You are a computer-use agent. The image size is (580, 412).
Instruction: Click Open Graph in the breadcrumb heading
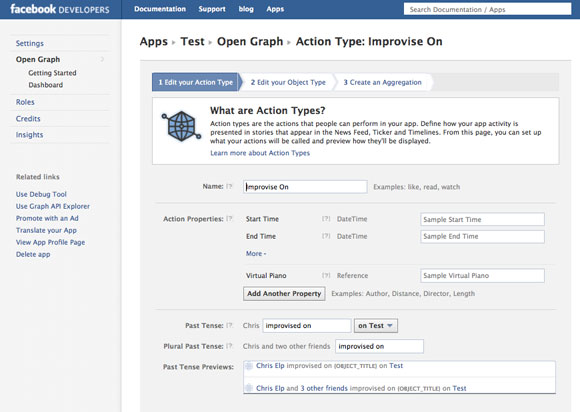pos(250,41)
